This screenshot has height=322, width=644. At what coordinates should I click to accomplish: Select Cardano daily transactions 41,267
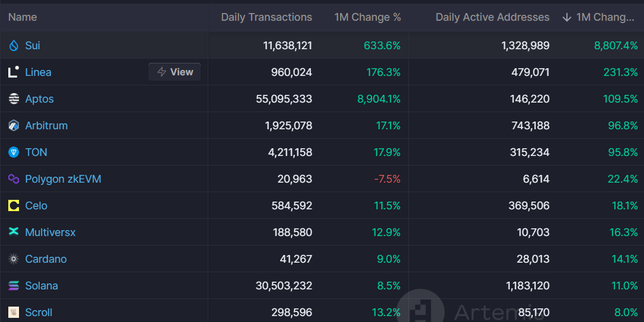click(x=296, y=259)
